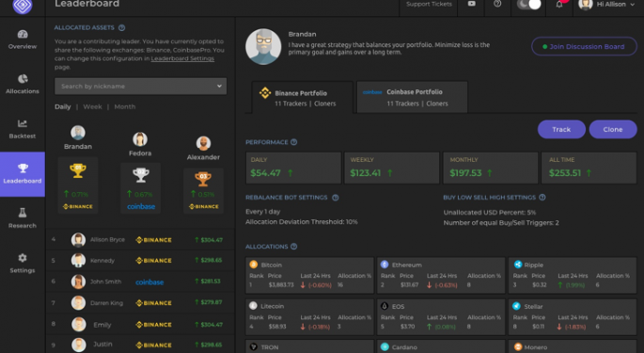Screen dimensions: 644x353
Task: Click the Clone button
Action: tap(613, 129)
